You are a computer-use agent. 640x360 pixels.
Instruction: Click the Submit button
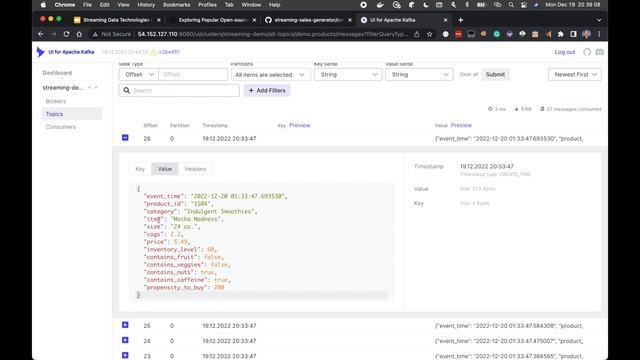(495, 74)
